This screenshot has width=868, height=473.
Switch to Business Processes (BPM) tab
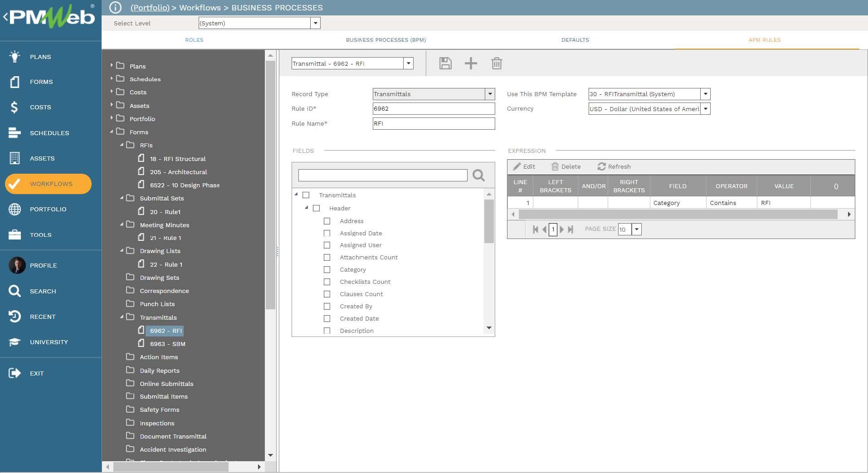[x=386, y=40]
